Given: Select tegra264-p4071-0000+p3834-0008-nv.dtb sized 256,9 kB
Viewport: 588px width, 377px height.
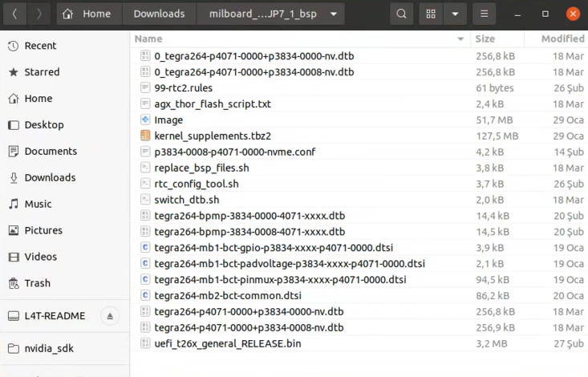Looking at the screenshot, I should [359, 327].
